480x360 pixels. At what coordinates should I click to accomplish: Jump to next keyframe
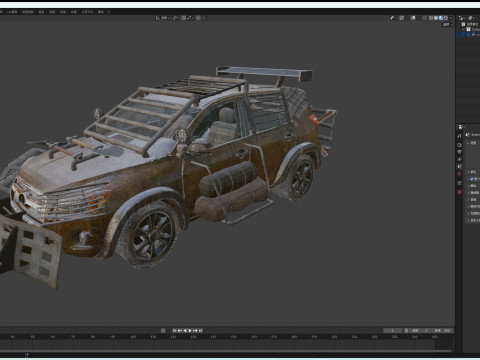[x=195, y=331]
